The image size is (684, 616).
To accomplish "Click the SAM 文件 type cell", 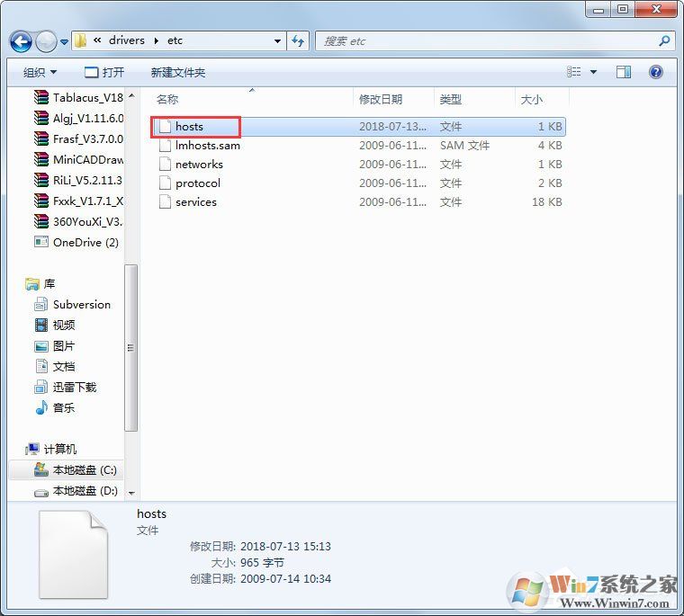I will coord(464,146).
